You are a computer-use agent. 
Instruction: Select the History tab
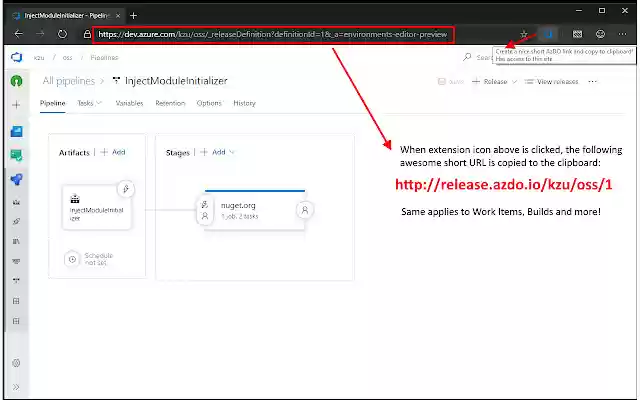pyautogui.click(x=244, y=103)
